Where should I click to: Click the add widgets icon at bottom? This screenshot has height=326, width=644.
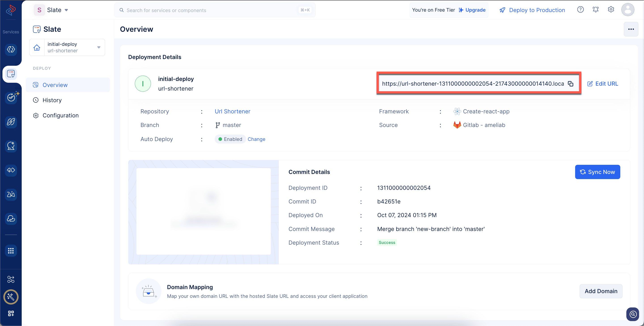[x=11, y=313]
